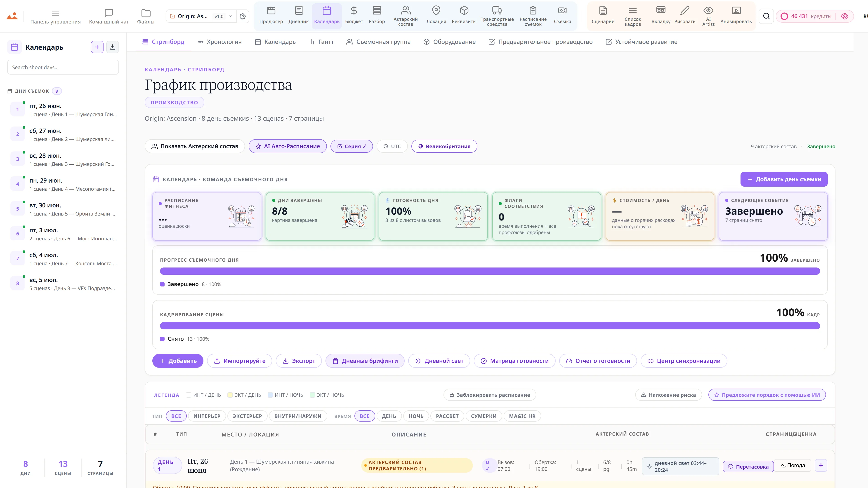Click Экспорт button
The image size is (868, 488).
pyautogui.click(x=299, y=361)
